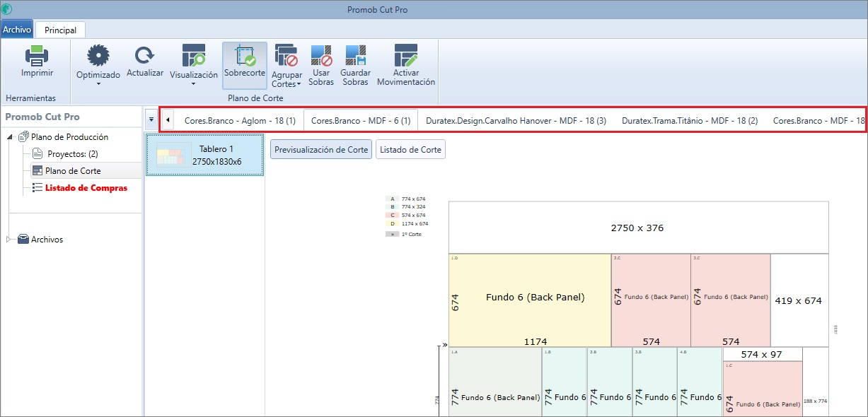Select the Archivos tree item

47,240
